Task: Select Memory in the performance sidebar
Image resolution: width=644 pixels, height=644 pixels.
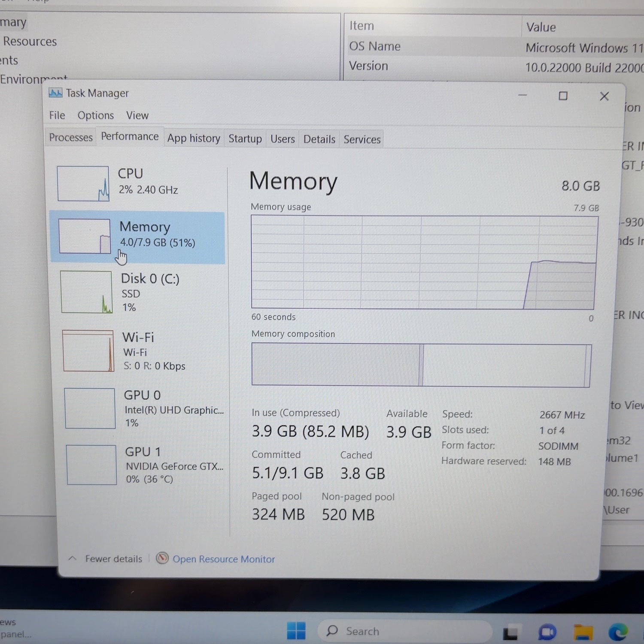Action: pos(137,237)
